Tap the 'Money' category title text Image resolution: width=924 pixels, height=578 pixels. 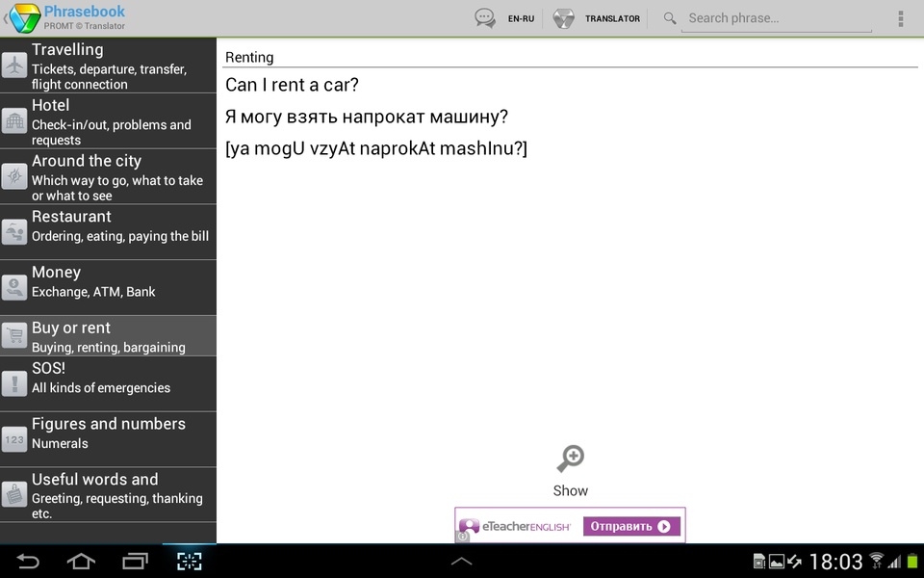click(x=56, y=272)
